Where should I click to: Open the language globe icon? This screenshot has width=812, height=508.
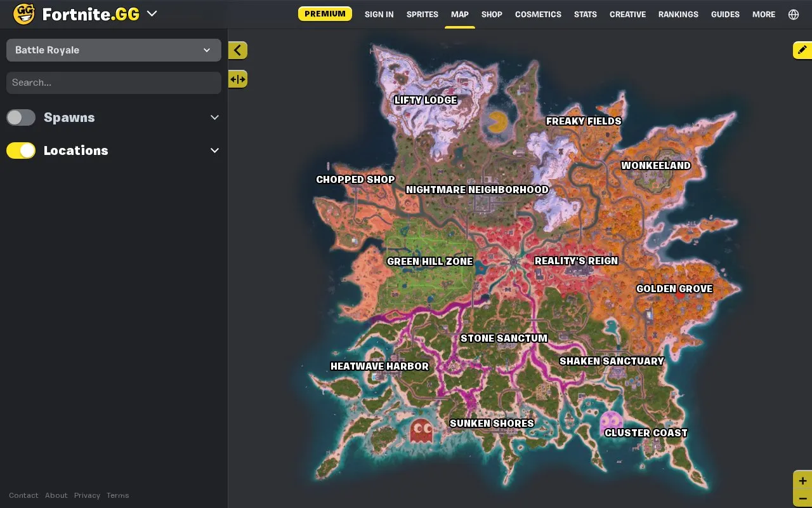(x=794, y=14)
